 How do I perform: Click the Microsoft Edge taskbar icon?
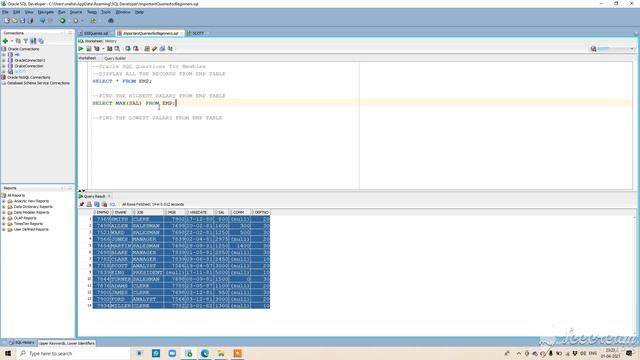pyautogui.click(x=204, y=353)
